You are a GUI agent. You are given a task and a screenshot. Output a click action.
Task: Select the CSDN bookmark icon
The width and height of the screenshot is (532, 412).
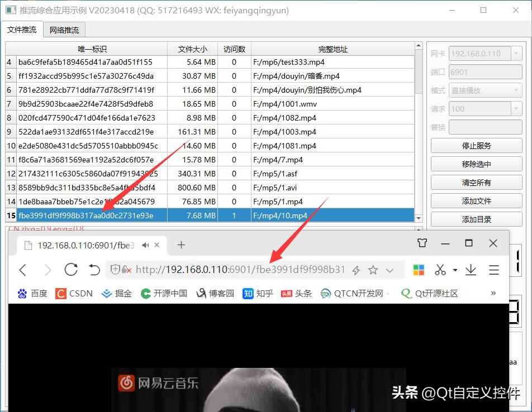pos(59,293)
